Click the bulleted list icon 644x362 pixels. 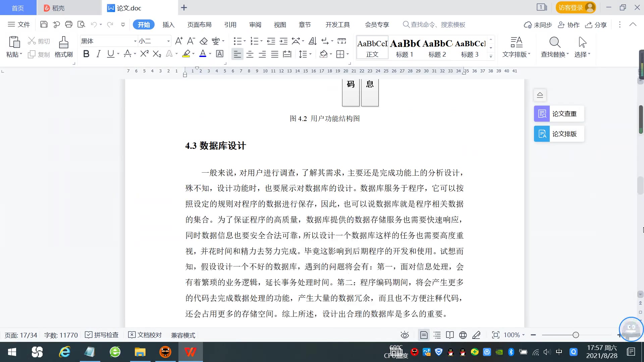(237, 41)
